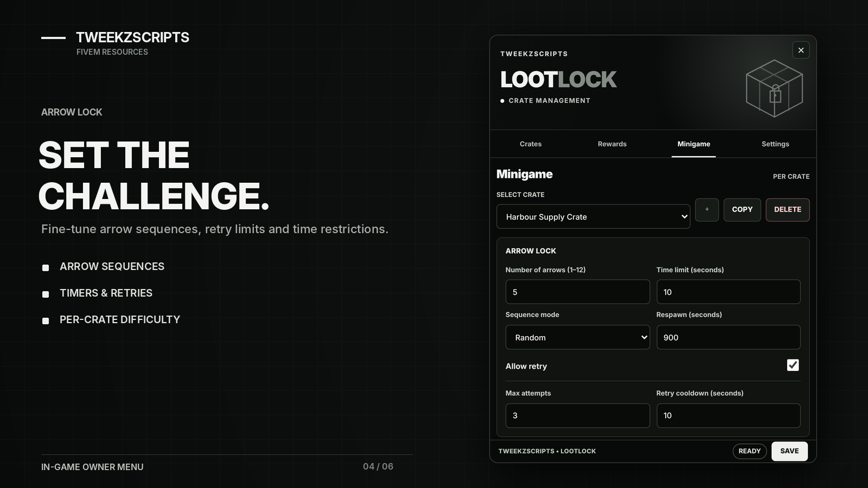868x488 pixels.
Task: Click the PER-CRATE DIFFICULTY bullet item
Action: click(x=120, y=319)
